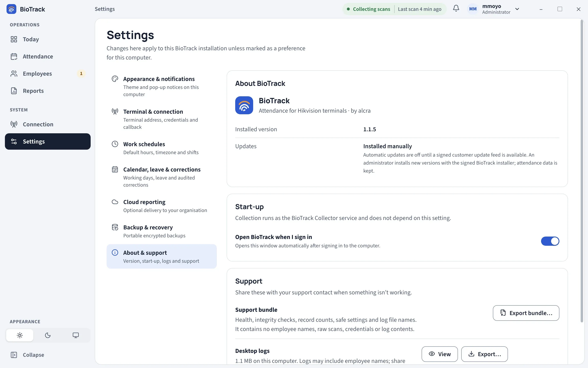
Task: Click the Calendar, leave & corrections calendar icon
Action: 115,169
